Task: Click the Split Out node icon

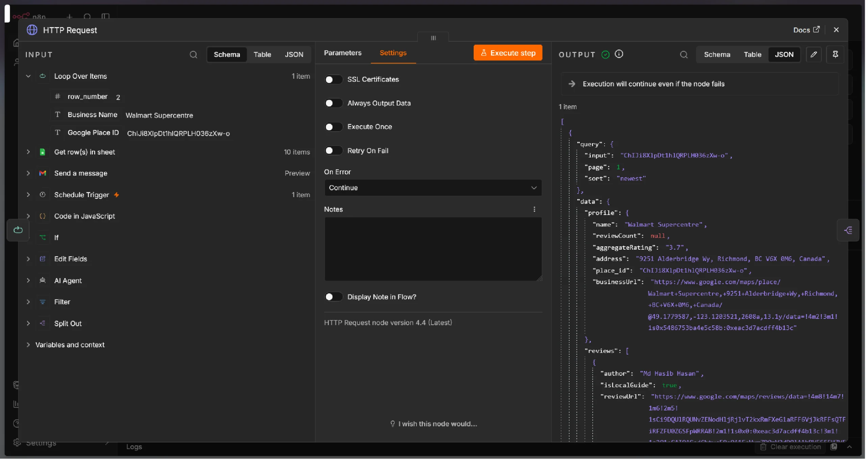Action: (42, 323)
